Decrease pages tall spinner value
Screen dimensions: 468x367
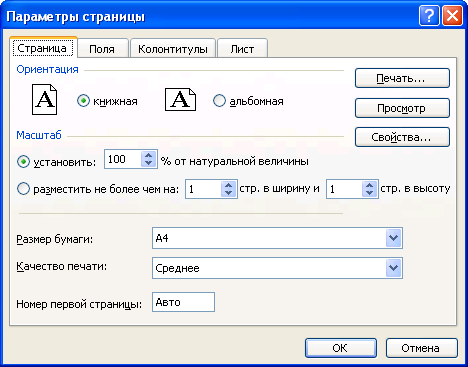pyautogui.click(x=369, y=193)
